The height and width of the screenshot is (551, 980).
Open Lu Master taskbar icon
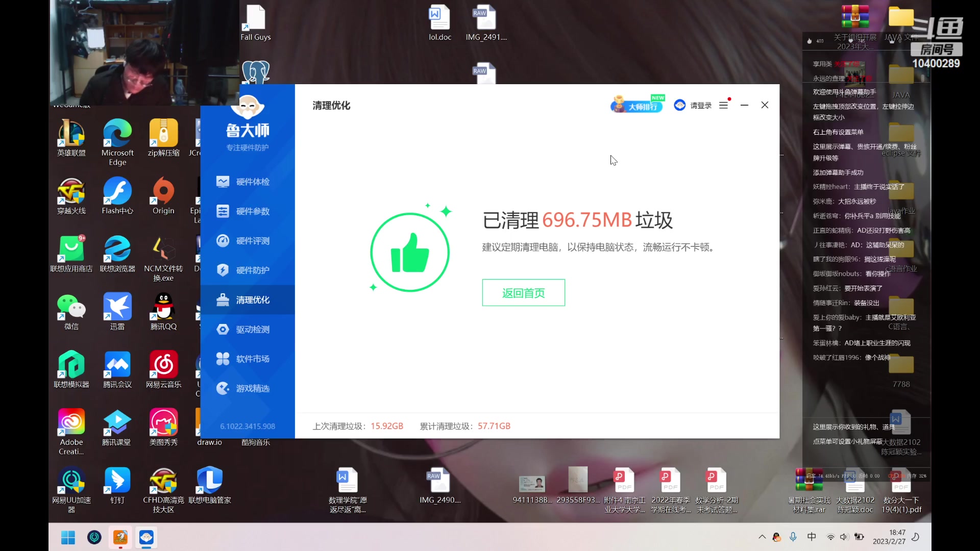coord(146,537)
